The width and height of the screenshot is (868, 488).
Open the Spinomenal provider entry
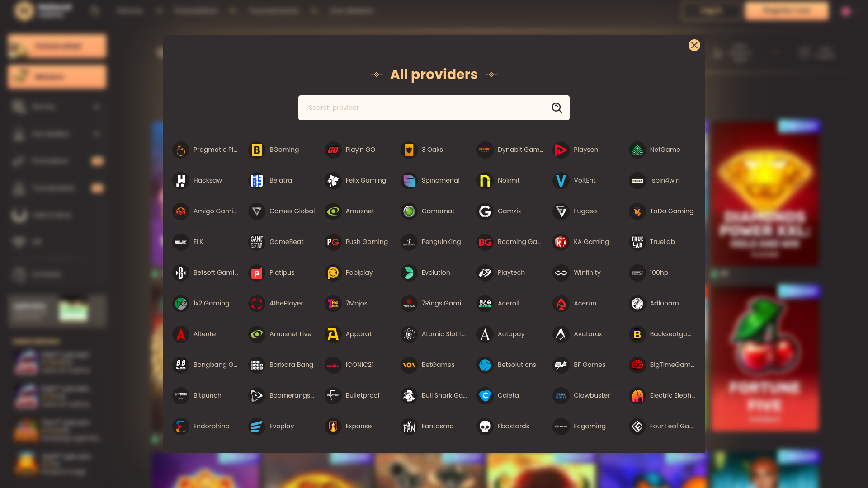440,180
